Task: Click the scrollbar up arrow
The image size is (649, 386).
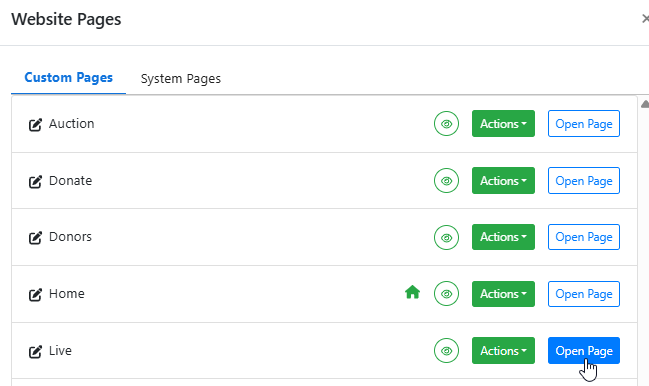Action: point(645,104)
